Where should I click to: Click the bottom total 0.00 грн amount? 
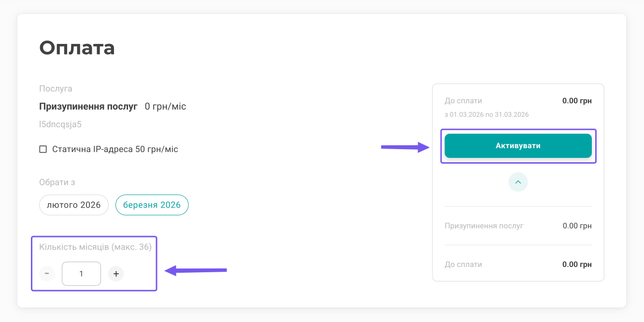pos(577,265)
